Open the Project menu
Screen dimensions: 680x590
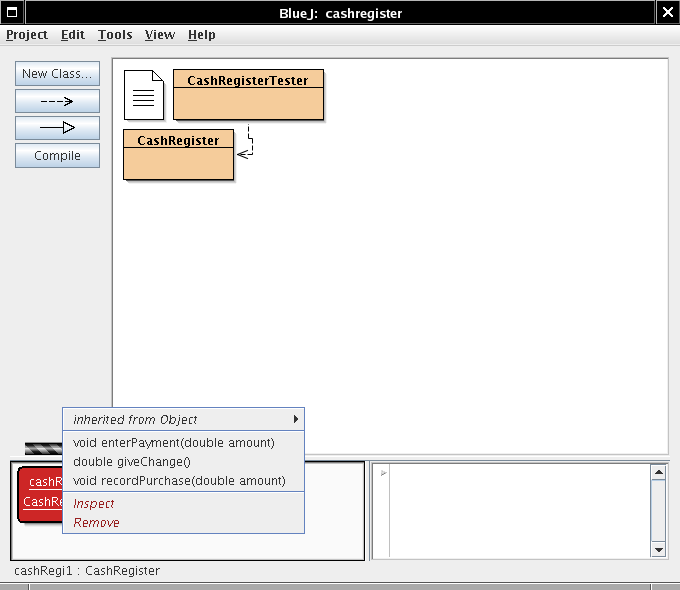[27, 35]
